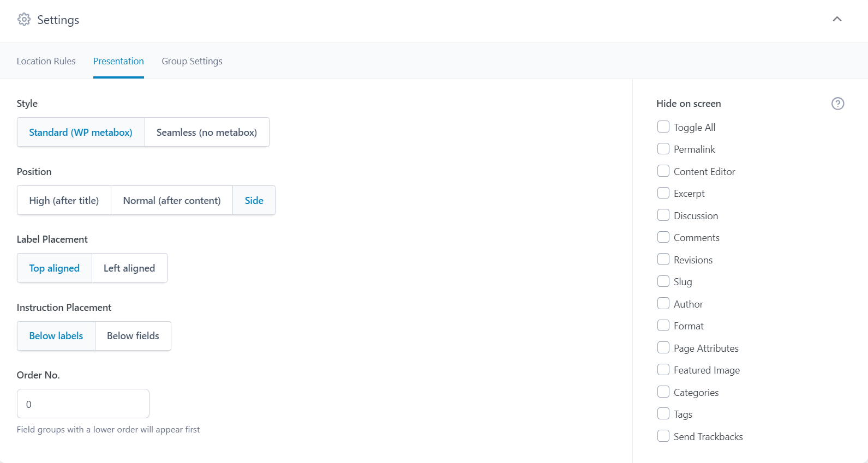Enable the Revisions checkbox
The height and width of the screenshot is (463, 868).
[663, 259]
